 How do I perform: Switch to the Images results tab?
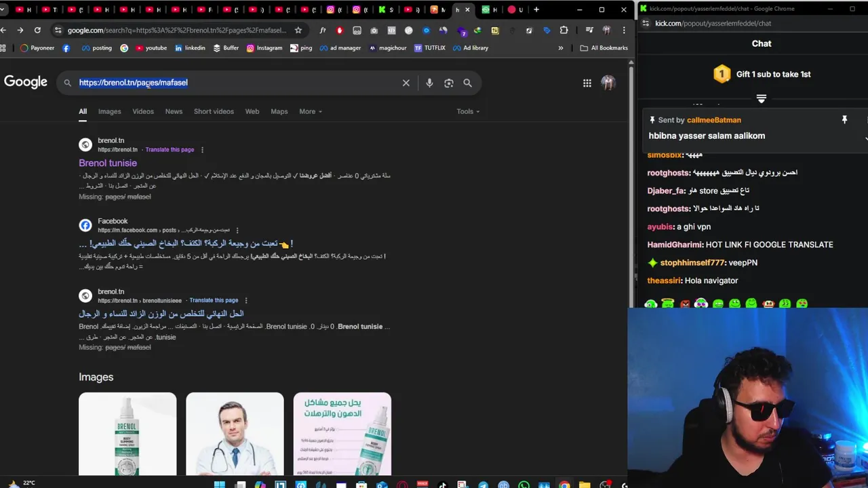tap(109, 111)
